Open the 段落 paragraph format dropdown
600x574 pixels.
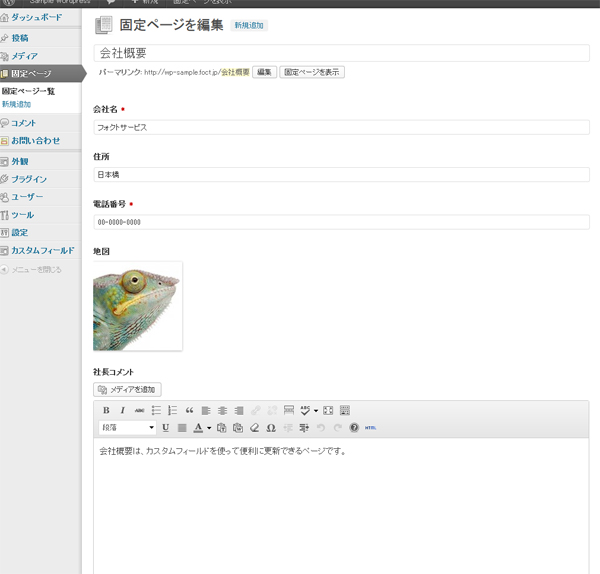point(127,427)
